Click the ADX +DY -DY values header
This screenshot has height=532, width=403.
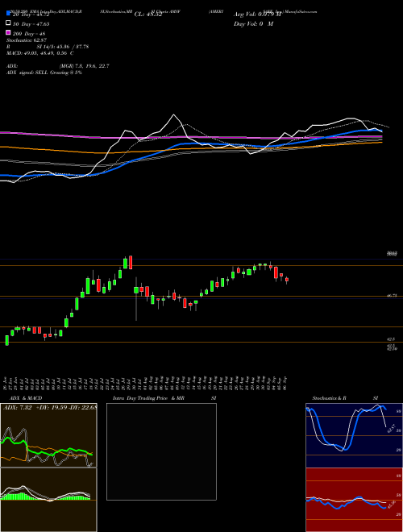[x=49, y=407]
